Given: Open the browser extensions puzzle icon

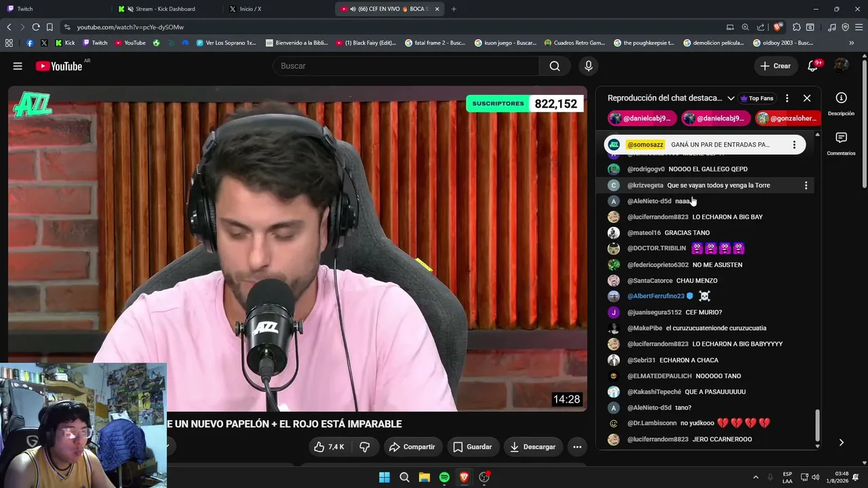Looking at the screenshot, I should (797, 27).
